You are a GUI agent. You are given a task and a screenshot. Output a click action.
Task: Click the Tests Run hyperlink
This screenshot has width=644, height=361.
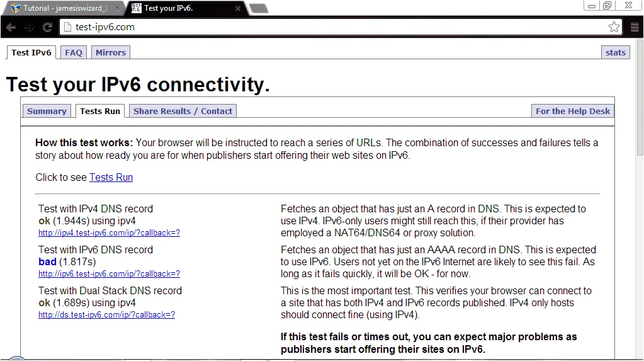click(x=111, y=177)
